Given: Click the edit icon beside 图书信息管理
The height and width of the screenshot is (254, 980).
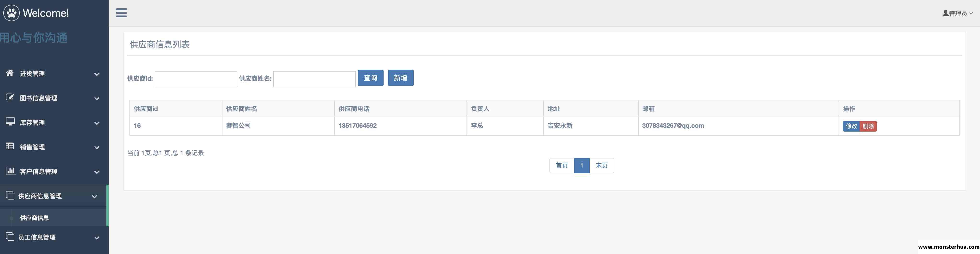Looking at the screenshot, I should point(10,97).
